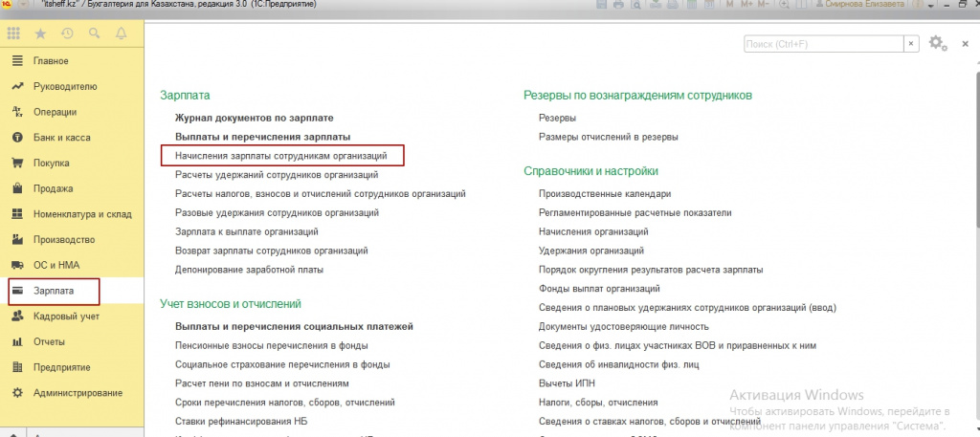Open Разовые удержания сотрудников организаций
980x437 pixels.
pos(277,213)
